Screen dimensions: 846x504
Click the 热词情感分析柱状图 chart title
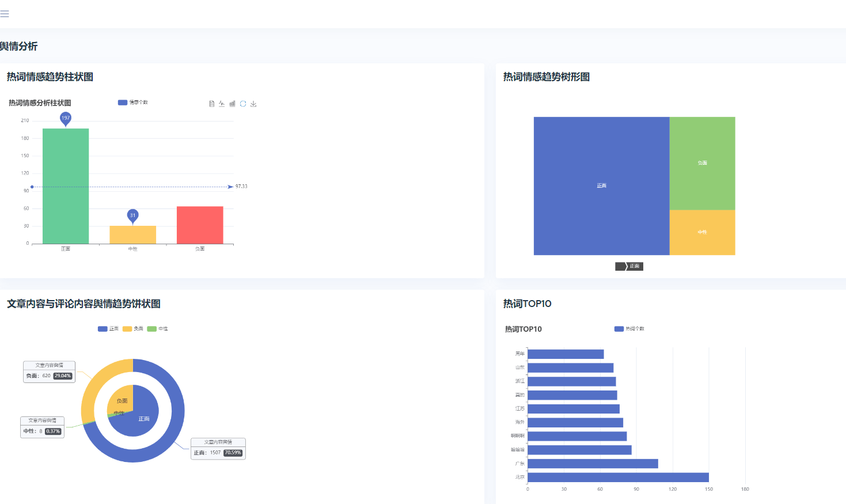40,103
